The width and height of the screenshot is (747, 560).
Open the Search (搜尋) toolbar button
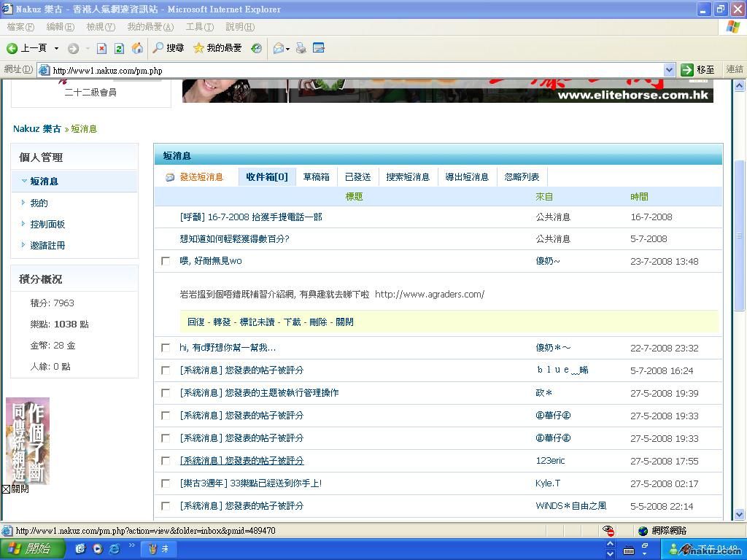[x=168, y=48]
